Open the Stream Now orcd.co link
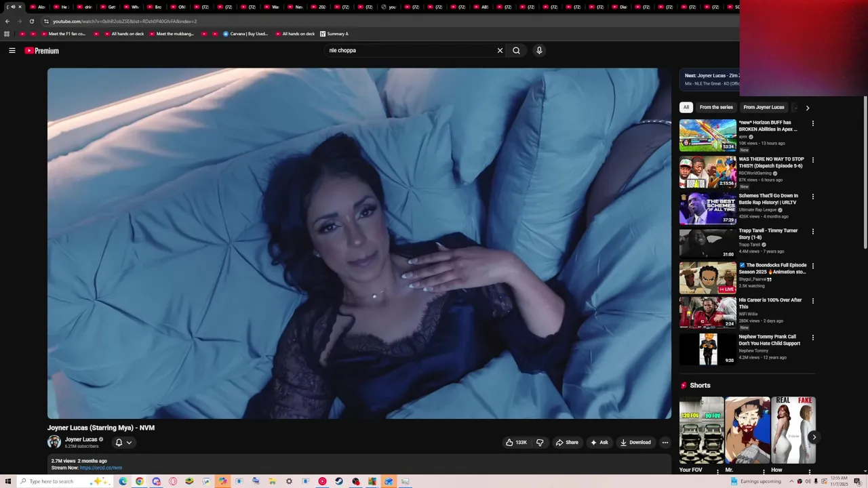868x488 pixels. click(x=101, y=468)
